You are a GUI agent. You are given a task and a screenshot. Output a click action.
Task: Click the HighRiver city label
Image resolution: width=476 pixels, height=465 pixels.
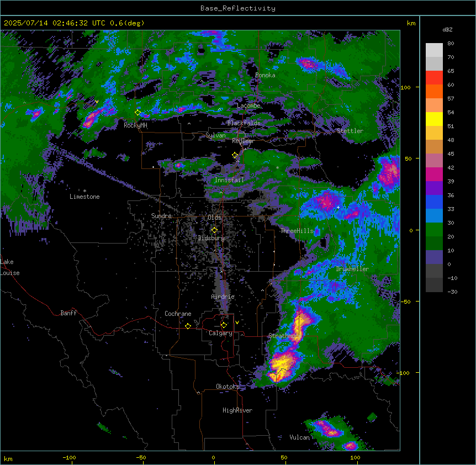coord(237,410)
